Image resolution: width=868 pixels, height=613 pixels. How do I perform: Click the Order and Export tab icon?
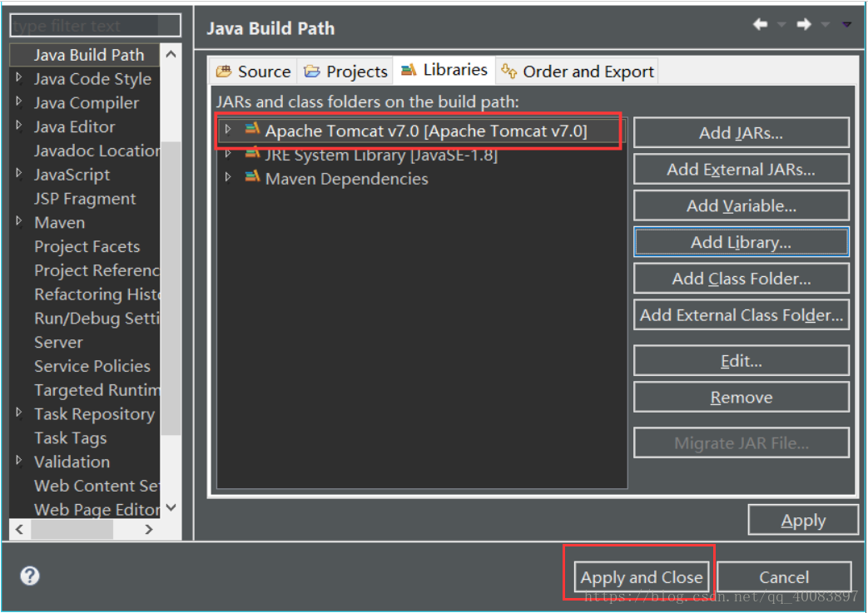[x=508, y=71]
